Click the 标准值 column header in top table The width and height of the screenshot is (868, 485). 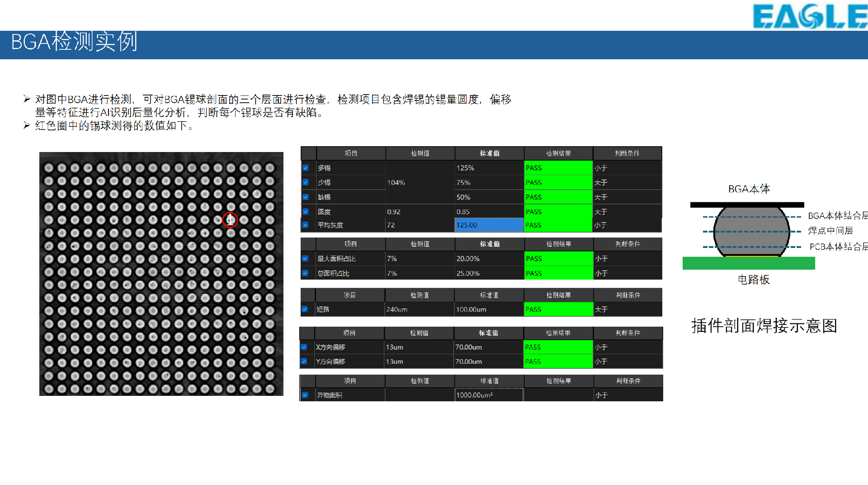click(490, 153)
